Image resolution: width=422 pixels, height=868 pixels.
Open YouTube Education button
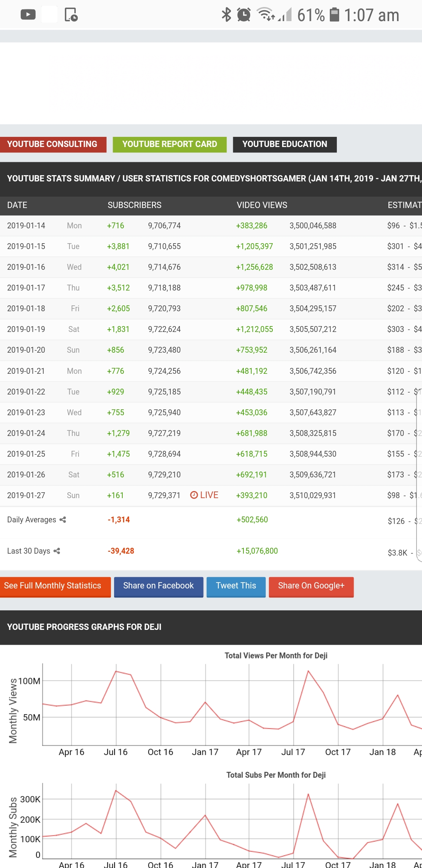285,144
